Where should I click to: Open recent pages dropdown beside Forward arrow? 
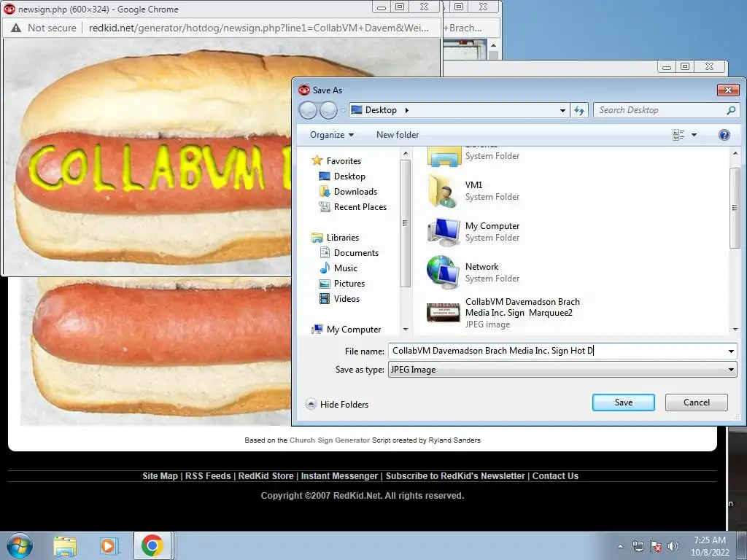(343, 111)
